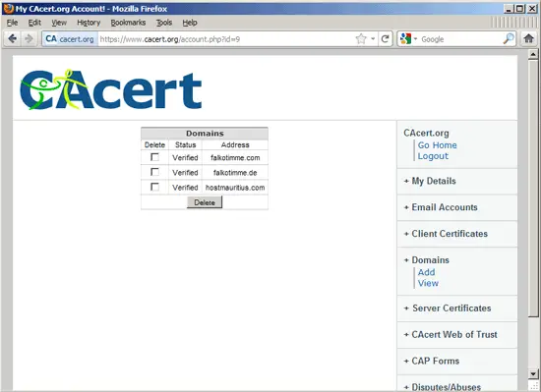
Task: Expand the Server Certificates section
Action: [448, 308]
